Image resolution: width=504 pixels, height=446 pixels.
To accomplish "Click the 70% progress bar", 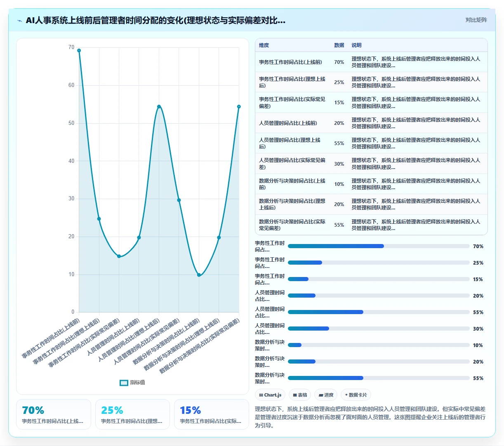I will [379, 246].
